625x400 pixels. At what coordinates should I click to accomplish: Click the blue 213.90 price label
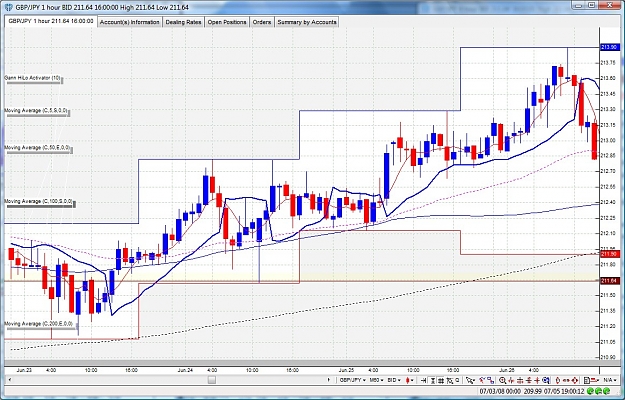[610, 47]
